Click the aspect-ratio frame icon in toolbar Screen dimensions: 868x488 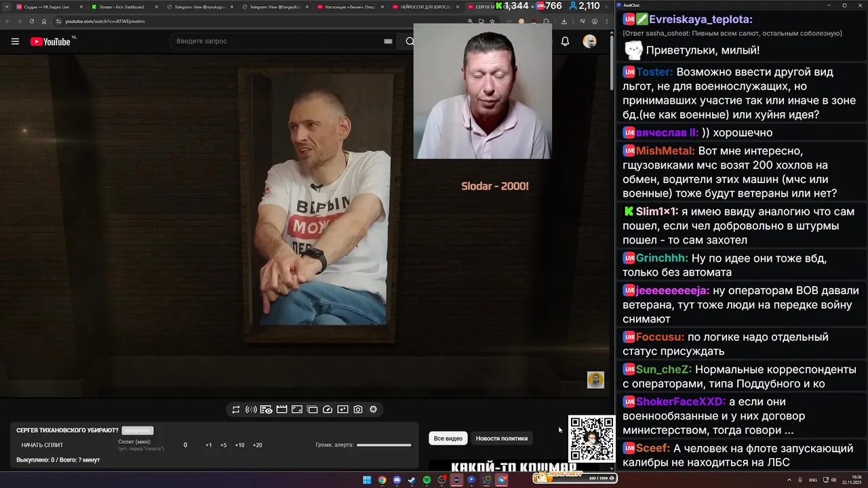tap(297, 409)
